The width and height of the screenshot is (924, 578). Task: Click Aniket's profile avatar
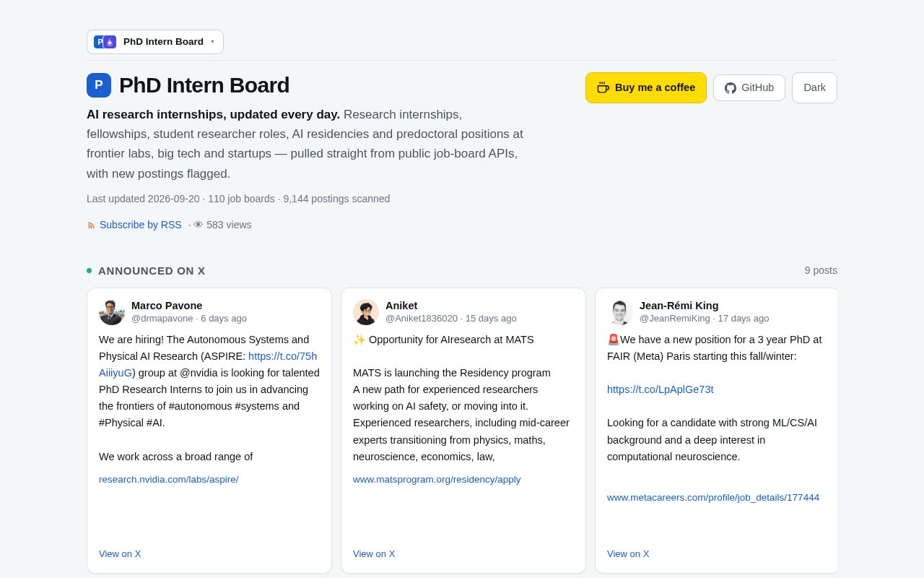[366, 312]
